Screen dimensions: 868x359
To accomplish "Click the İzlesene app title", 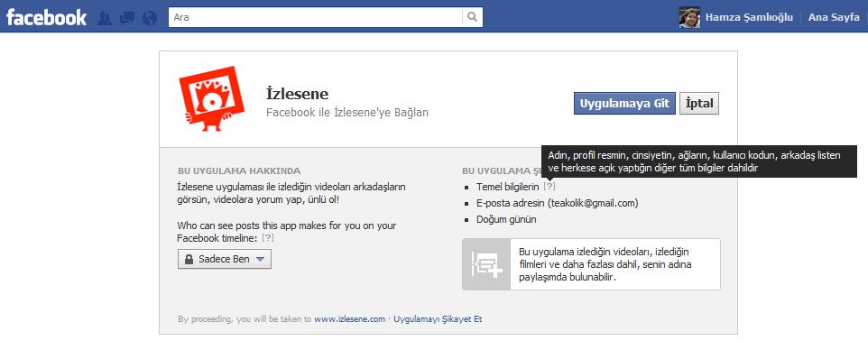I will coord(297,94).
